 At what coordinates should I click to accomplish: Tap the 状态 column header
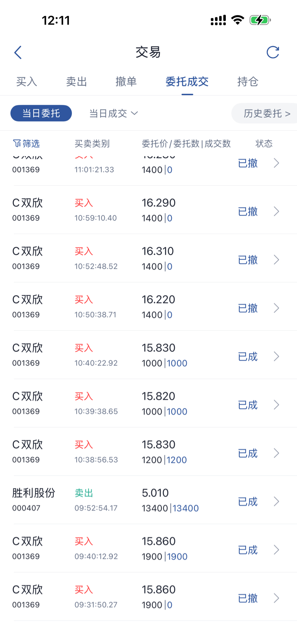pyautogui.click(x=264, y=143)
